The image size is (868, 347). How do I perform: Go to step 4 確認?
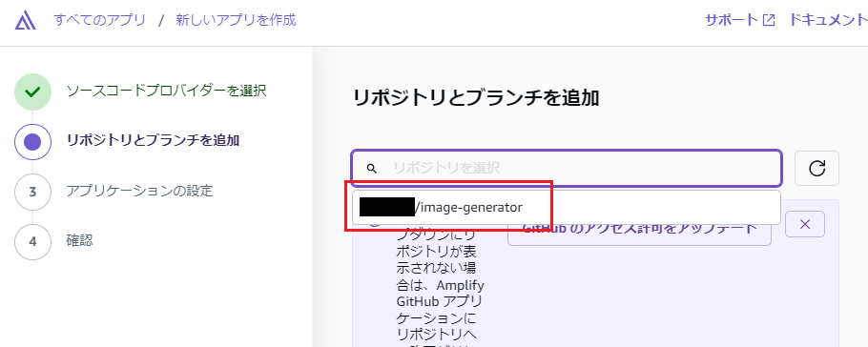(x=79, y=240)
